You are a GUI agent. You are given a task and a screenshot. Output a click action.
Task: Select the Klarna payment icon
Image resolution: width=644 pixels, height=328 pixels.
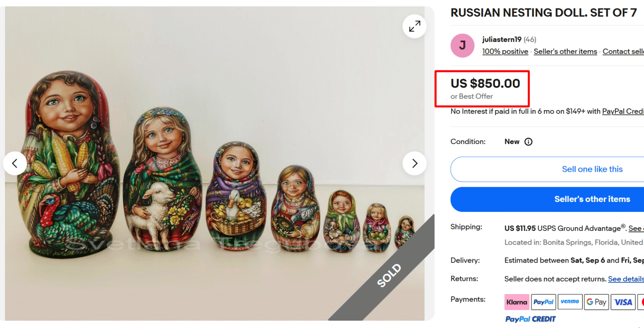coord(517,302)
